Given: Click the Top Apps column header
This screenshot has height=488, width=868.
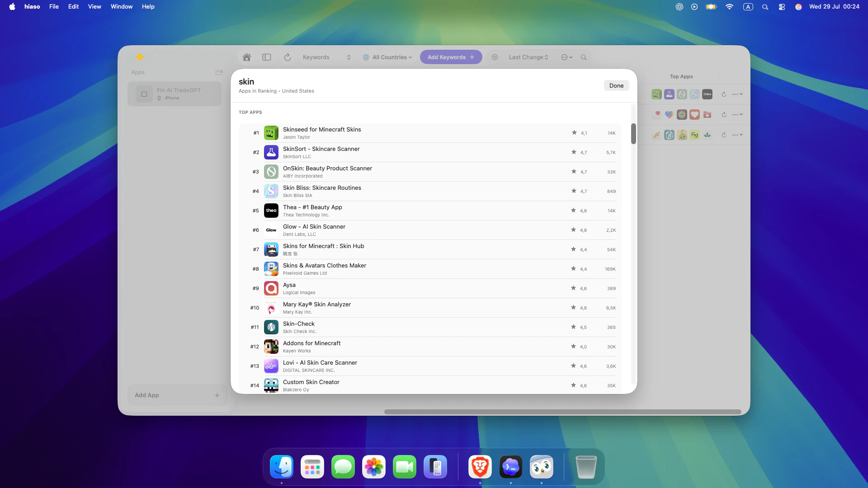Looking at the screenshot, I should pos(681,77).
